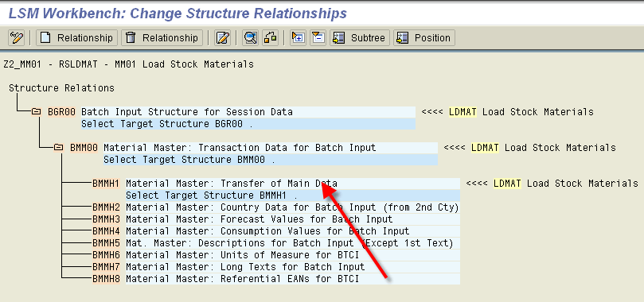Collapse the BMM00 folder node
This screenshot has width=644, height=302.
coord(59,148)
